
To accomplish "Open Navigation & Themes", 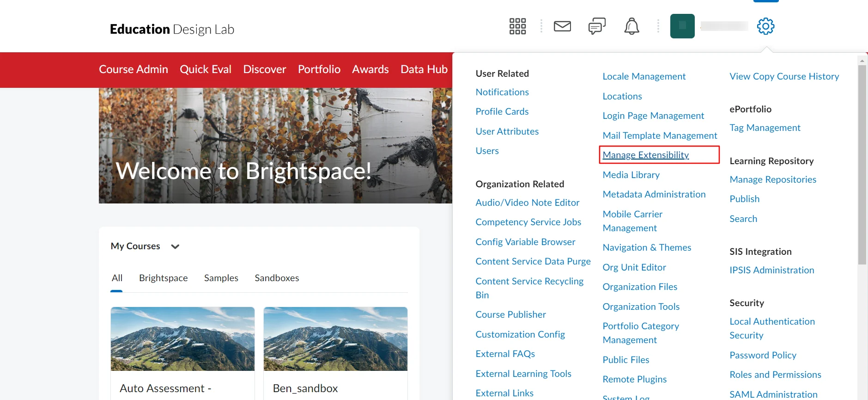I will (x=647, y=247).
